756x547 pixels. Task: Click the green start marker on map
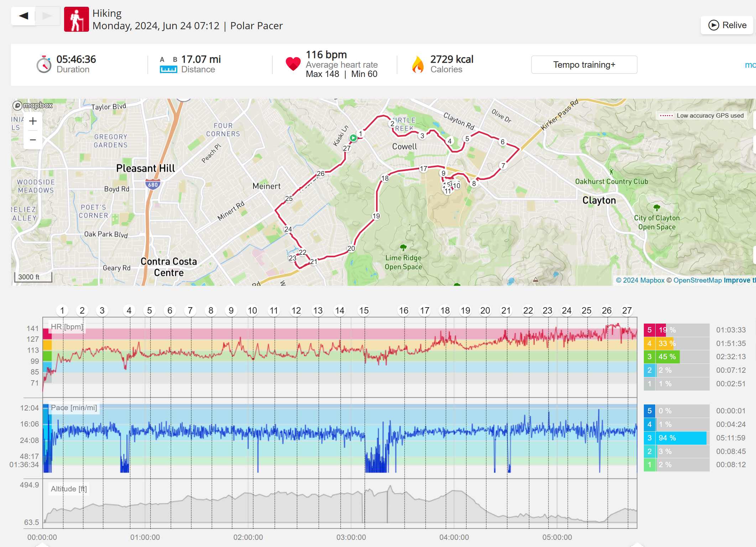point(353,138)
